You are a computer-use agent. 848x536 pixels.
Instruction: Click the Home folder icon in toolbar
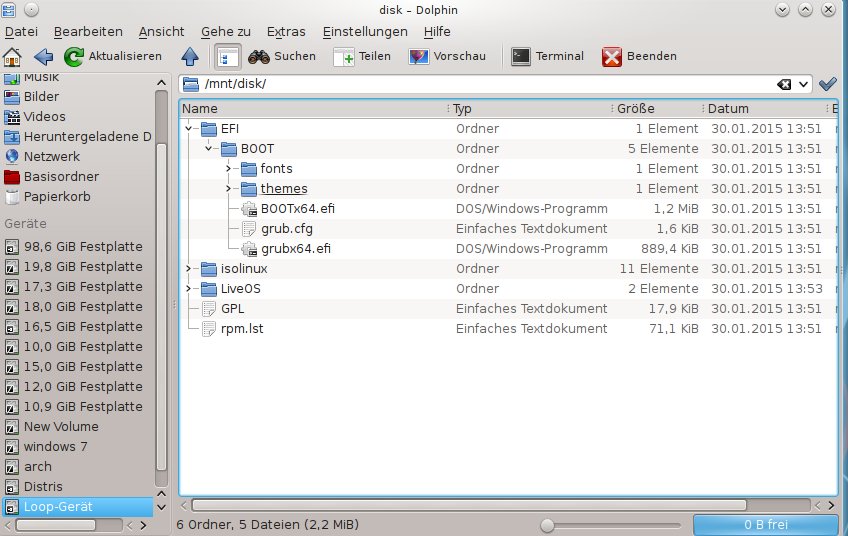(13, 56)
